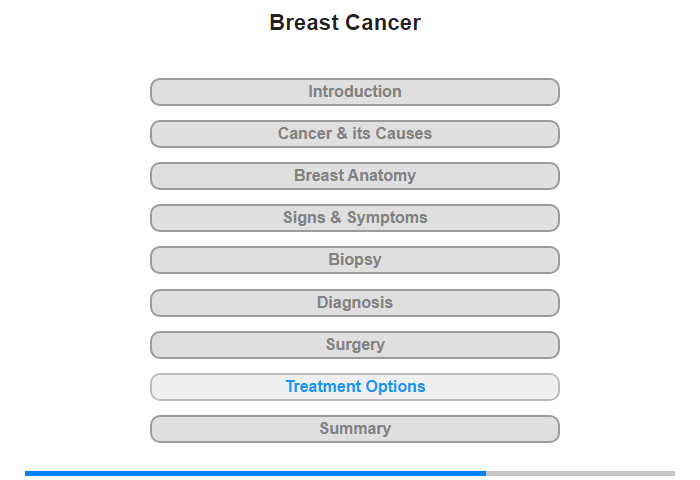Select the Cancer & its Causes button
The height and width of the screenshot is (480, 700).
[354, 134]
